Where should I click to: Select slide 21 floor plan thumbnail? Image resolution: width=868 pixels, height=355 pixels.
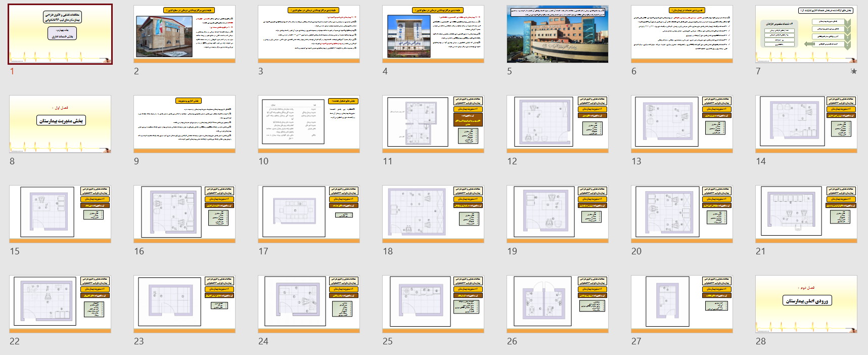806,214
